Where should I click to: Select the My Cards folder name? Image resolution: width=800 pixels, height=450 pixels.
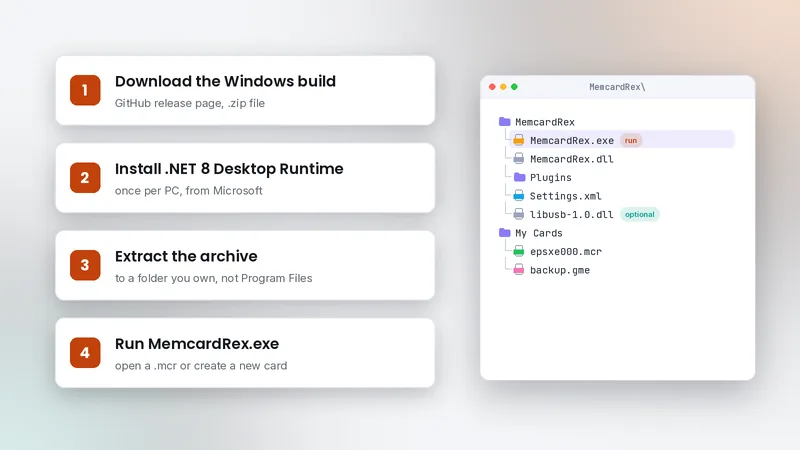539,233
